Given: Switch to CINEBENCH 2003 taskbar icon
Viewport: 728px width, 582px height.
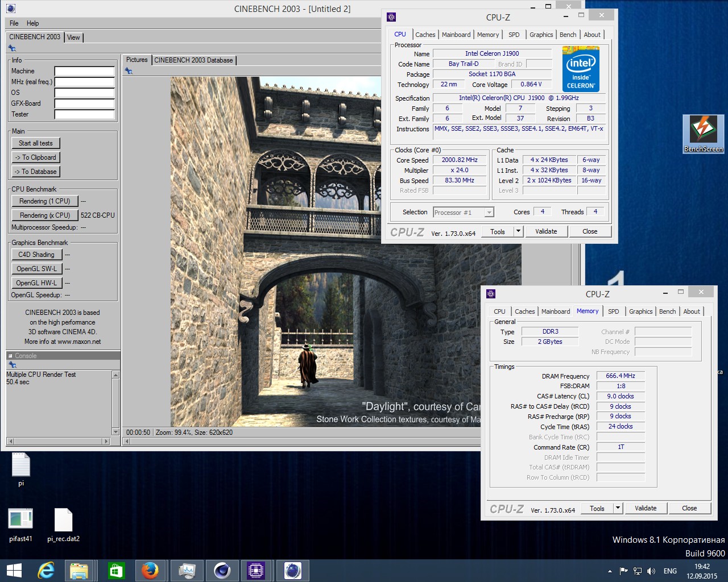Looking at the screenshot, I should (292, 571).
